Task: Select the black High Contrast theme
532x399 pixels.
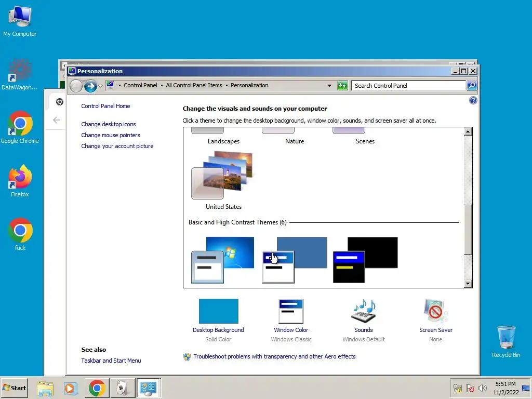Action: click(365, 260)
